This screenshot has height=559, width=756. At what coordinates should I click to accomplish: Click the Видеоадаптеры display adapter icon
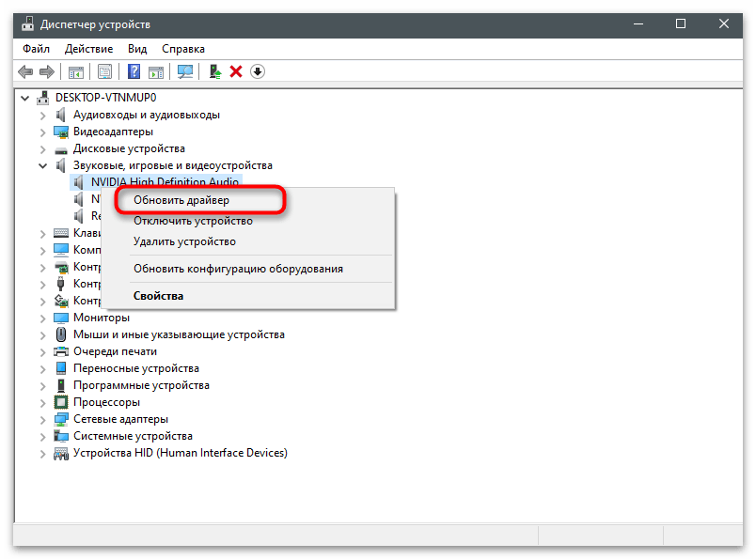pyautogui.click(x=61, y=132)
